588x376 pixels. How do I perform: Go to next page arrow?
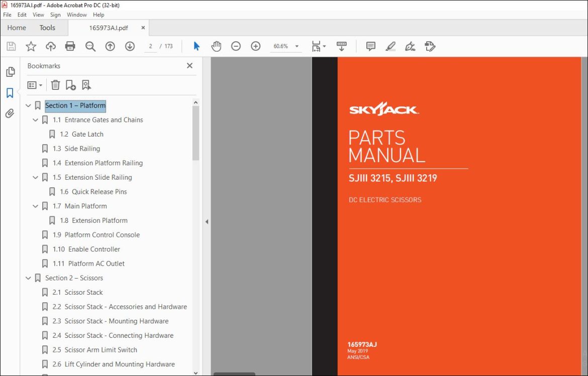tap(130, 47)
